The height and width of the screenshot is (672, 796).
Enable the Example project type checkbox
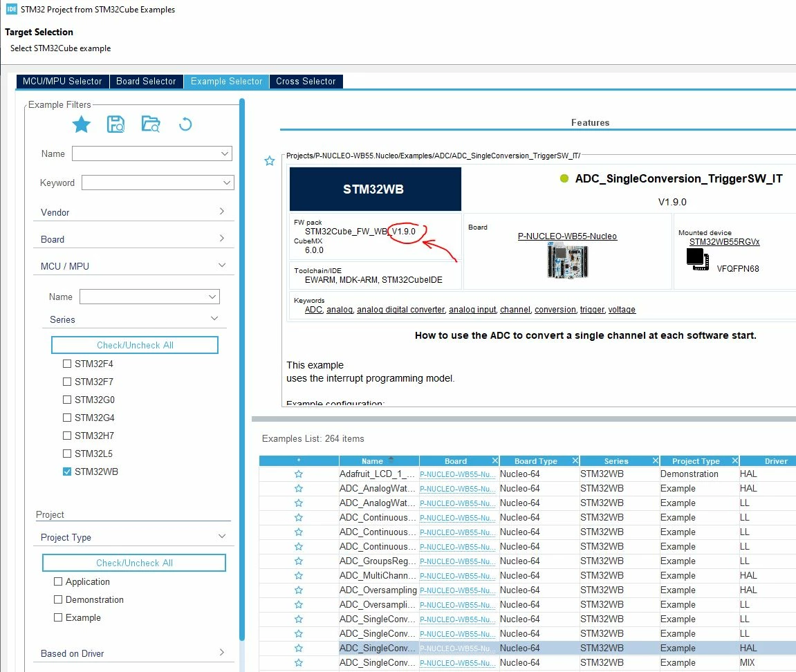tap(58, 617)
